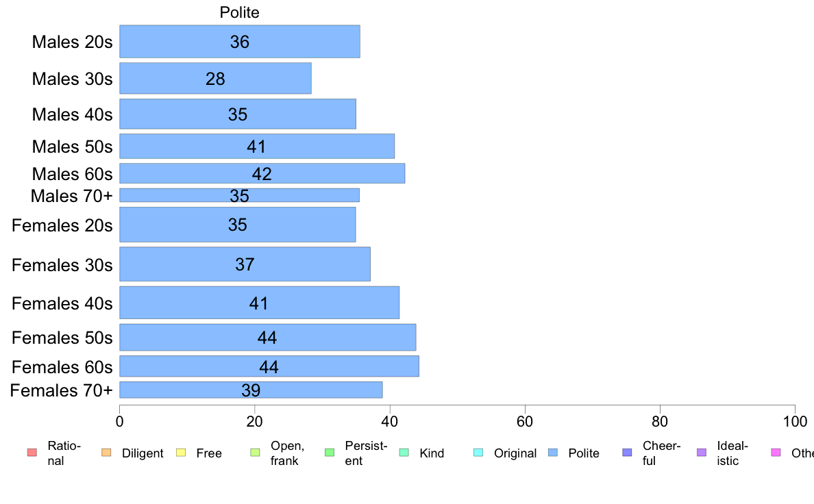
Task: Click the Females 70+ bar
Action: pos(251,390)
